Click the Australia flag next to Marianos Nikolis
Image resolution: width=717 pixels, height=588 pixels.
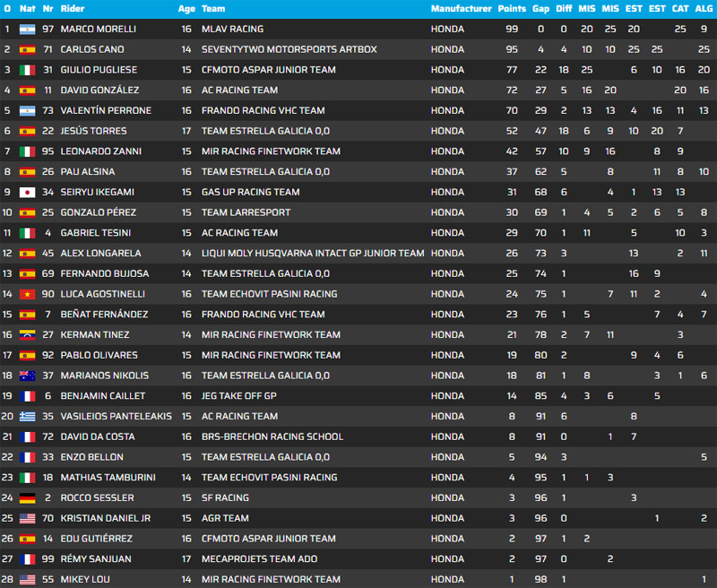coord(27,376)
